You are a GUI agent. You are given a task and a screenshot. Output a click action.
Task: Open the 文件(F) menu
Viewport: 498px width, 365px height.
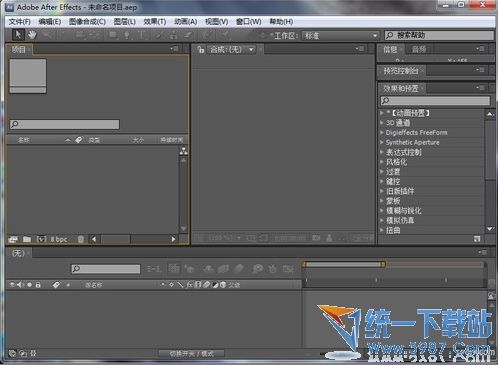20,22
